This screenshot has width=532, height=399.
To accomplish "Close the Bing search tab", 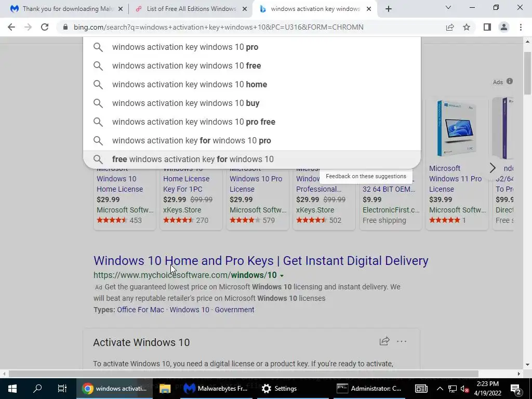I will pos(369,9).
